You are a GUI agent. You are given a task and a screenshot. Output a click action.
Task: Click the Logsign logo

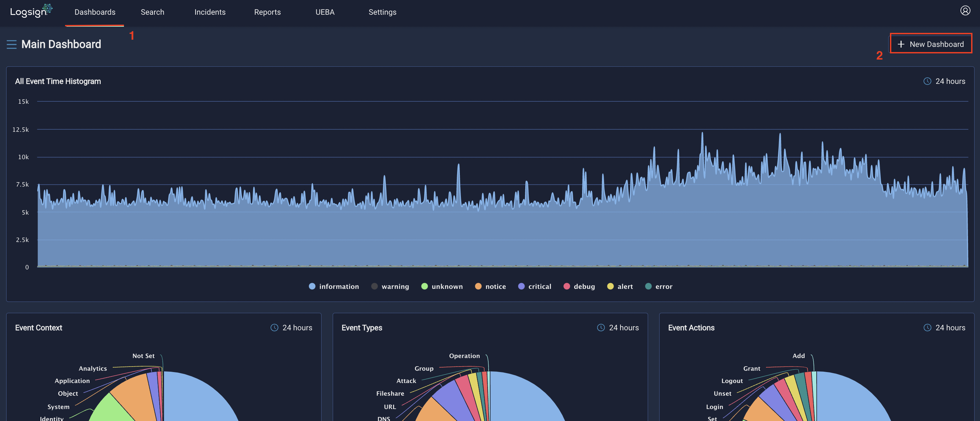[x=31, y=11]
